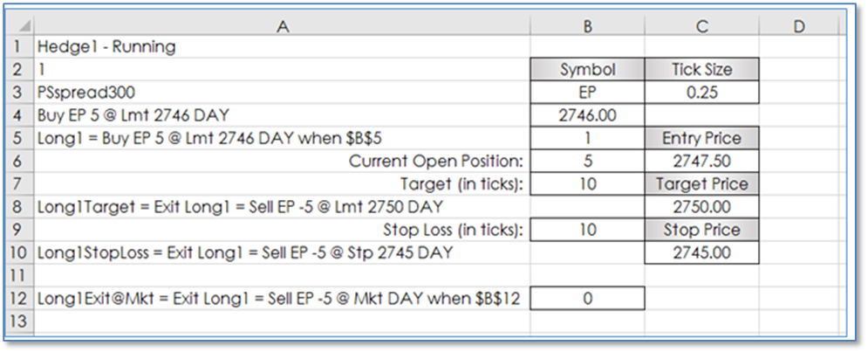Click the Target in ticks value cell
The image size is (868, 352).
[587, 184]
